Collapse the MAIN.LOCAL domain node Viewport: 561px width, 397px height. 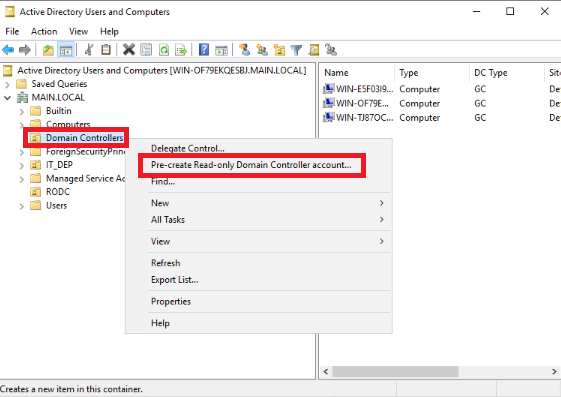tap(7, 98)
